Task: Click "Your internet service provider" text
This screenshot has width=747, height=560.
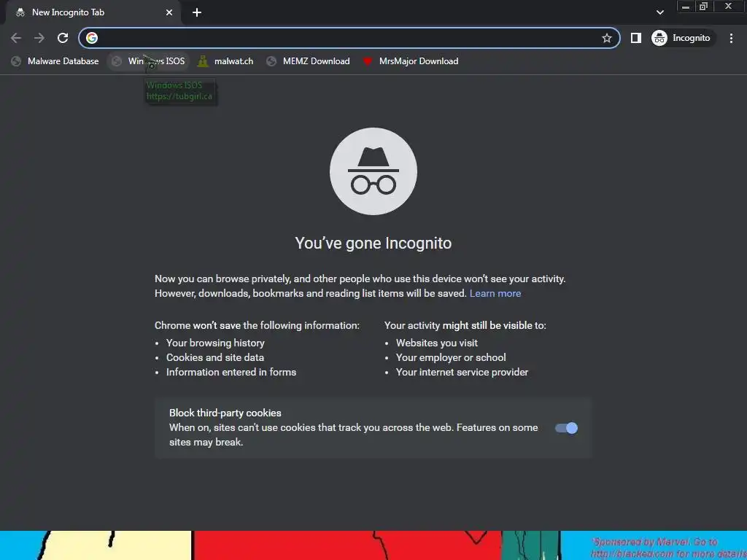Action: point(462,373)
